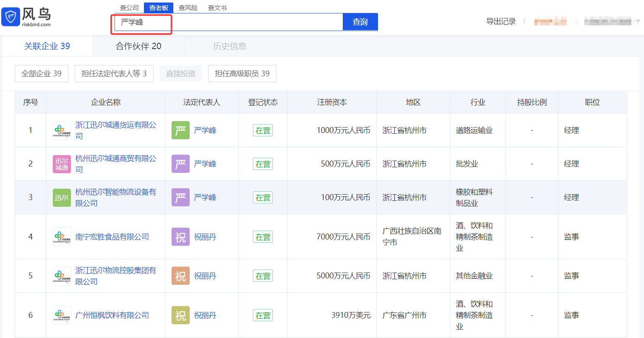Open the 合作伙伴 20 tab
Image resolution: width=644 pixels, height=338 pixels.
(138, 46)
